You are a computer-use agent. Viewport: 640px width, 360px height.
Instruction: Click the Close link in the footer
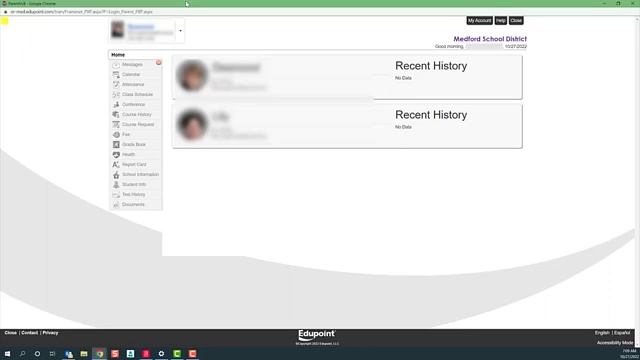[11, 333]
